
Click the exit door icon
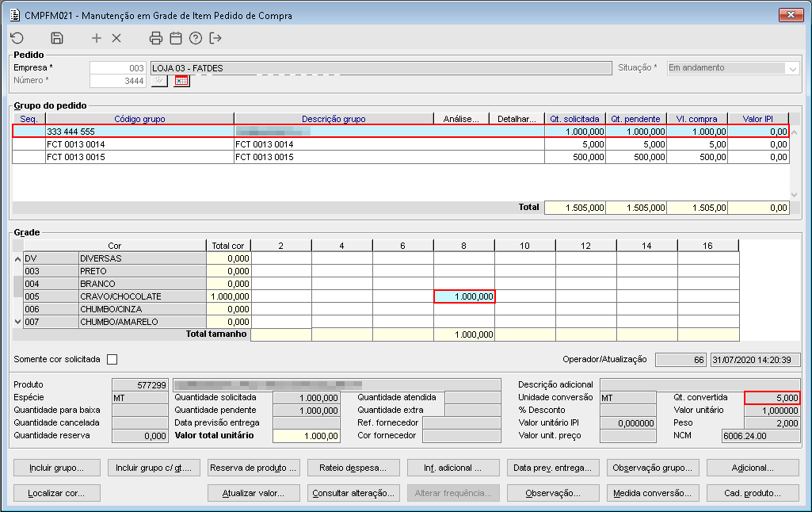click(215, 38)
